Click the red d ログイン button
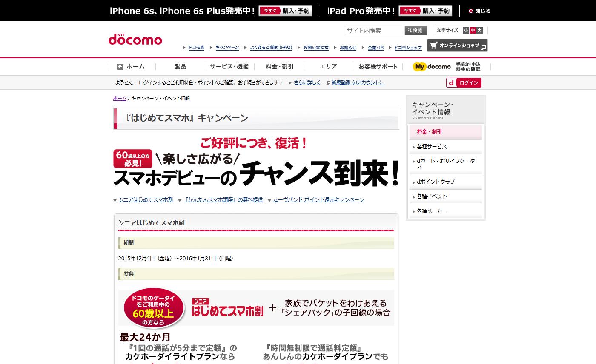Image resolution: width=596 pixels, height=364 pixels. [x=464, y=82]
